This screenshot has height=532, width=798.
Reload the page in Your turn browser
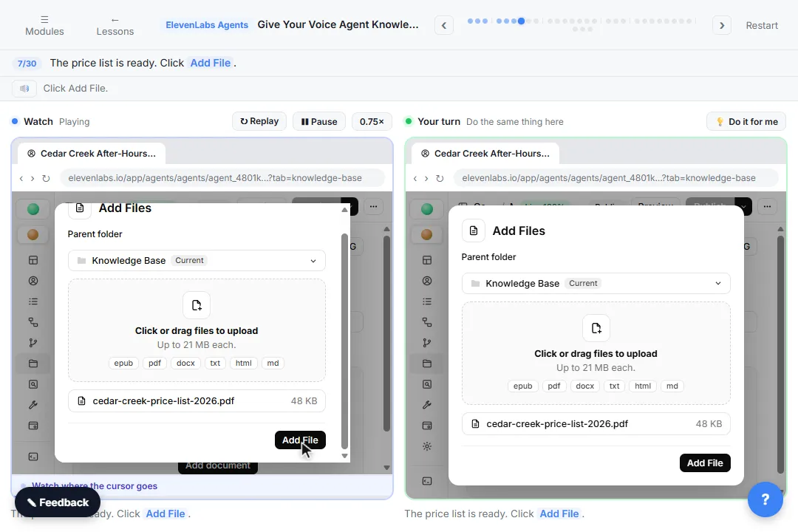pos(440,178)
